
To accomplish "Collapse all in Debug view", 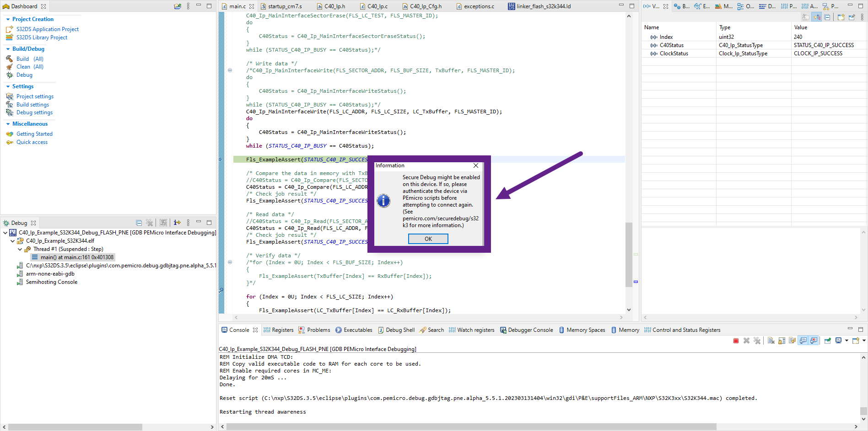I will pos(139,223).
